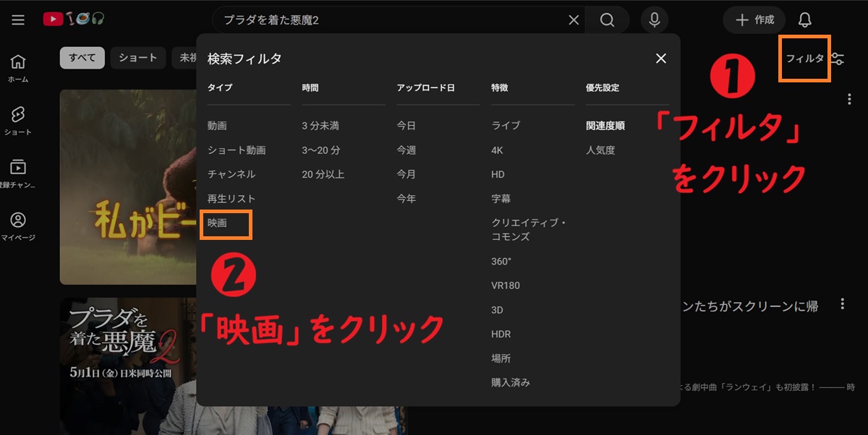Open more options for first result
Screen dimensions: 868x435
pos(849,100)
